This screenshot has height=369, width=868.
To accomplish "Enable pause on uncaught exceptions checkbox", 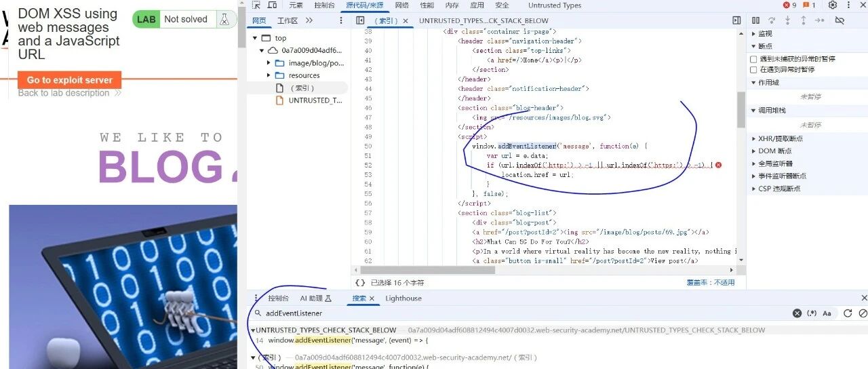I will point(753,59).
